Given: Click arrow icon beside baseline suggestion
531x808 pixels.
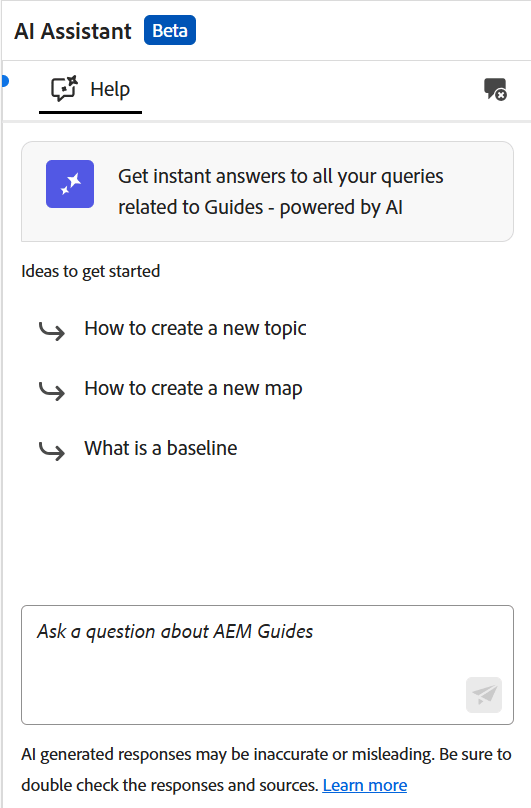Looking at the screenshot, I should pyautogui.click(x=52, y=450).
